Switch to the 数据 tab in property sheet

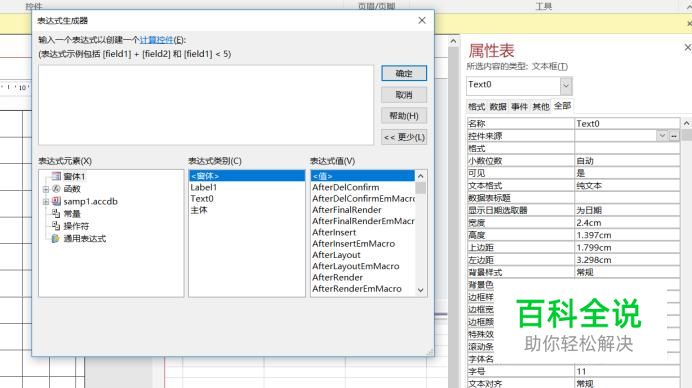tap(498, 106)
